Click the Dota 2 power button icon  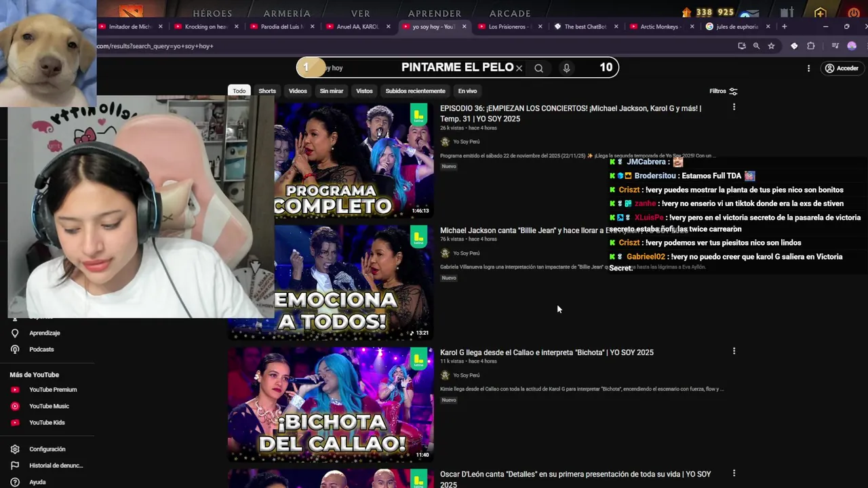coord(854,13)
